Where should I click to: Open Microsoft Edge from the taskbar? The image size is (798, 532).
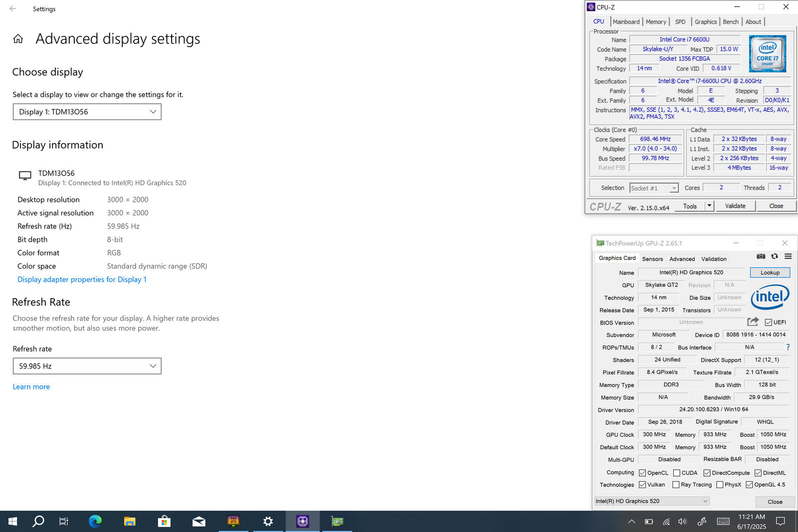coord(95,522)
